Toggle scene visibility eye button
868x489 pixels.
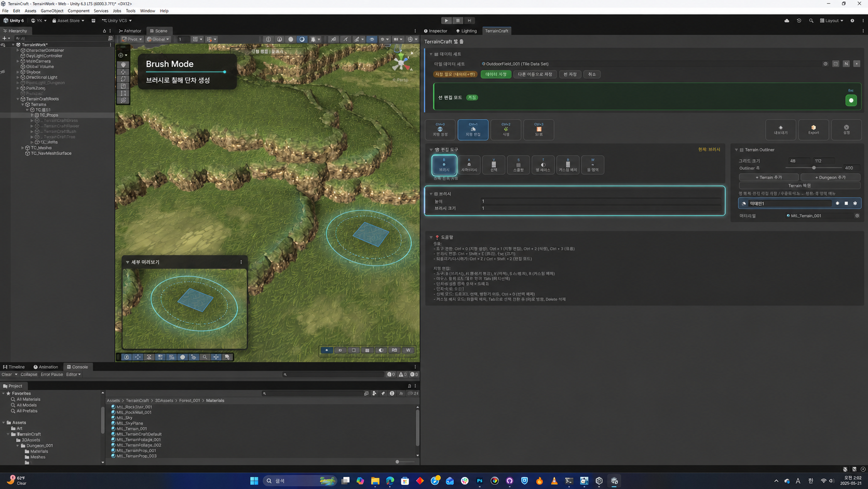372,39
